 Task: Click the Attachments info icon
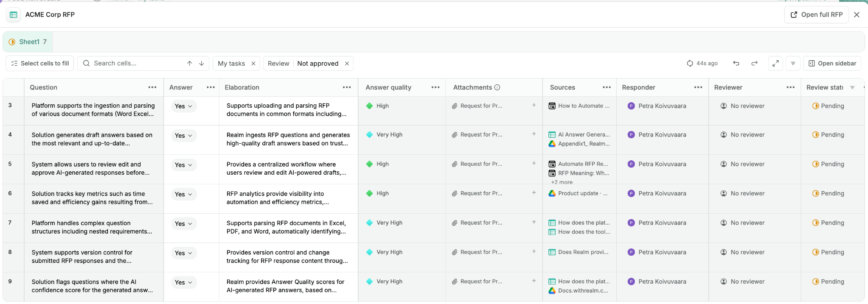tap(497, 87)
